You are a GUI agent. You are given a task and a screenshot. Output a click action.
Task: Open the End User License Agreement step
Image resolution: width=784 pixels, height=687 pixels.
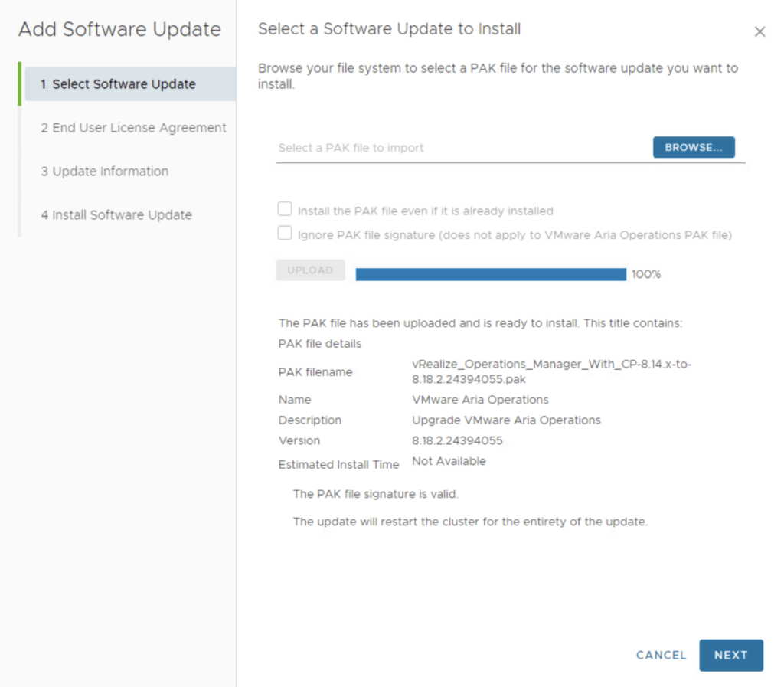[x=133, y=128]
